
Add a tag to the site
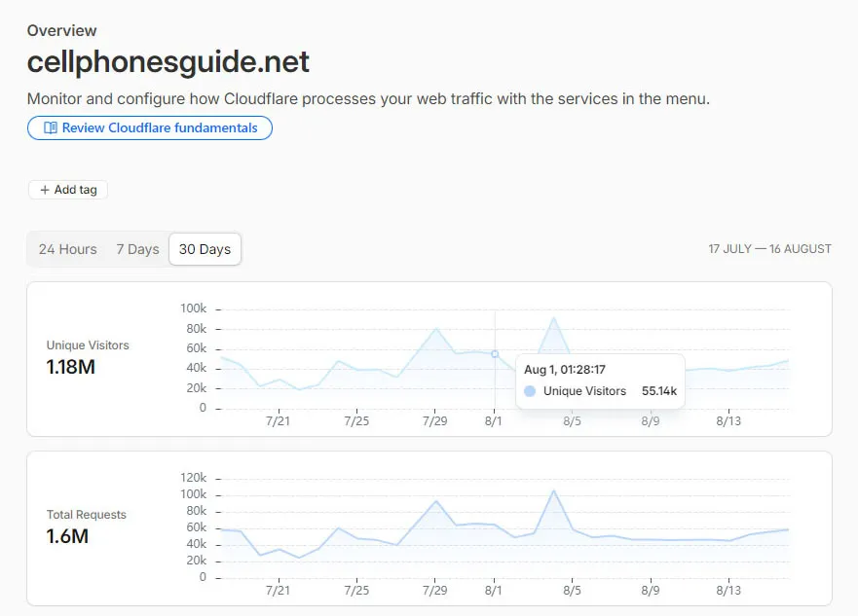pos(68,190)
